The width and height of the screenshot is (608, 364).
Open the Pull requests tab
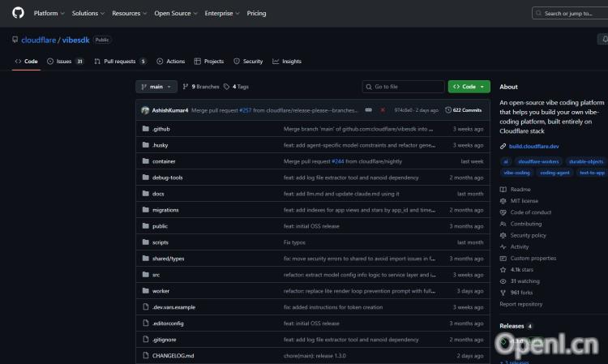(x=120, y=62)
